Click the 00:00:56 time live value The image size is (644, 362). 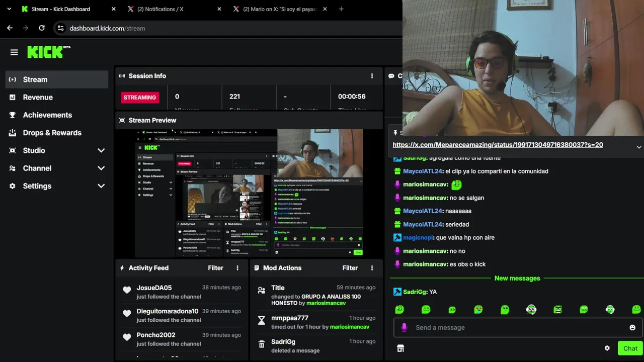[352, 97]
